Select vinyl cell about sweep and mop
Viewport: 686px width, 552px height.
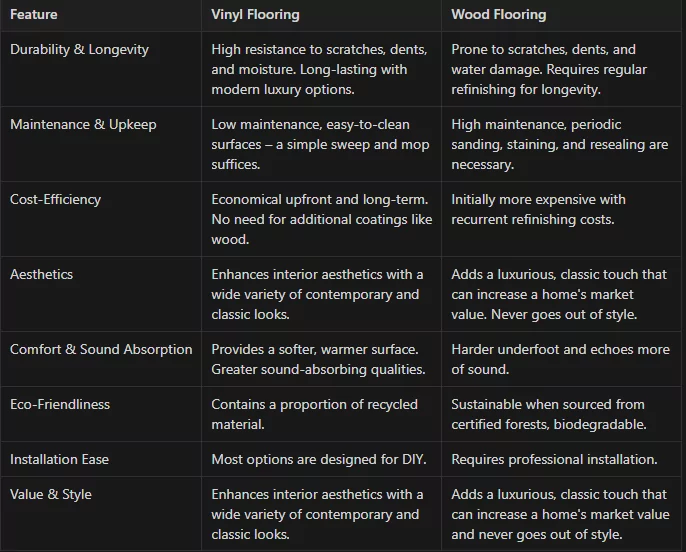(x=320, y=144)
